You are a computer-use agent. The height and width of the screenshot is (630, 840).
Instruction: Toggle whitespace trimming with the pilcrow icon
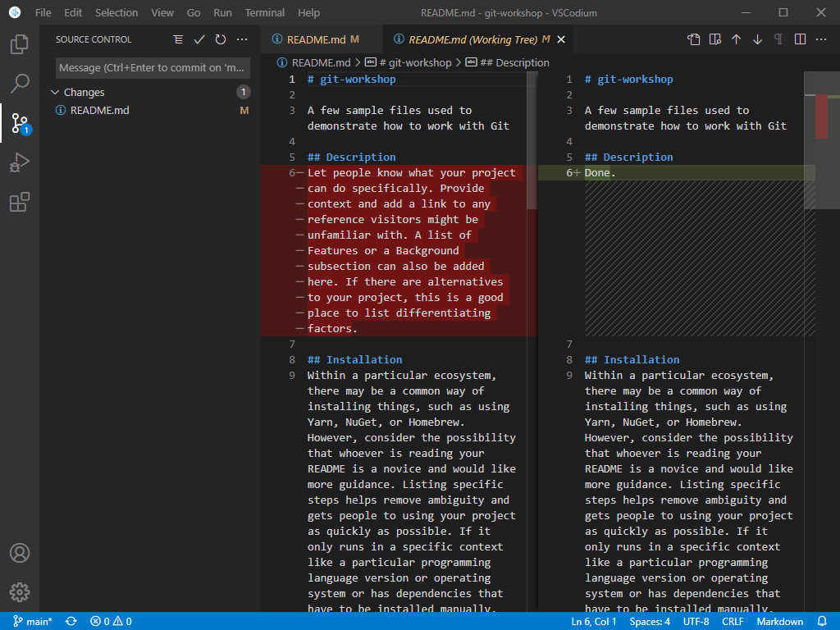(x=778, y=39)
